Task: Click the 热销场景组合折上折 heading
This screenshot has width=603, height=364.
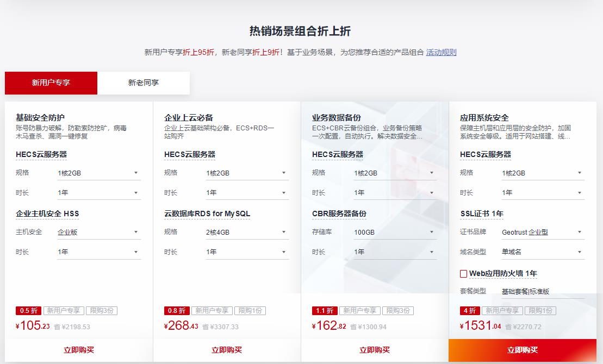Action: (x=300, y=31)
